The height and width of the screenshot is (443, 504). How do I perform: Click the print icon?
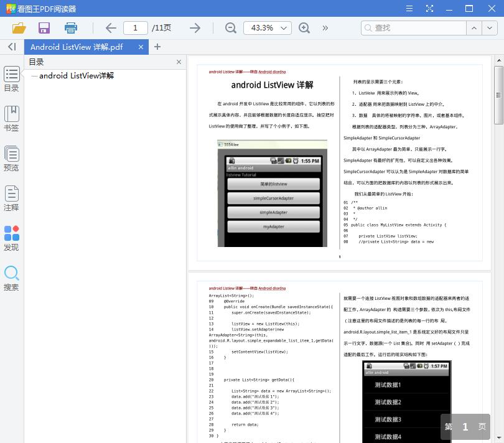tap(70, 28)
